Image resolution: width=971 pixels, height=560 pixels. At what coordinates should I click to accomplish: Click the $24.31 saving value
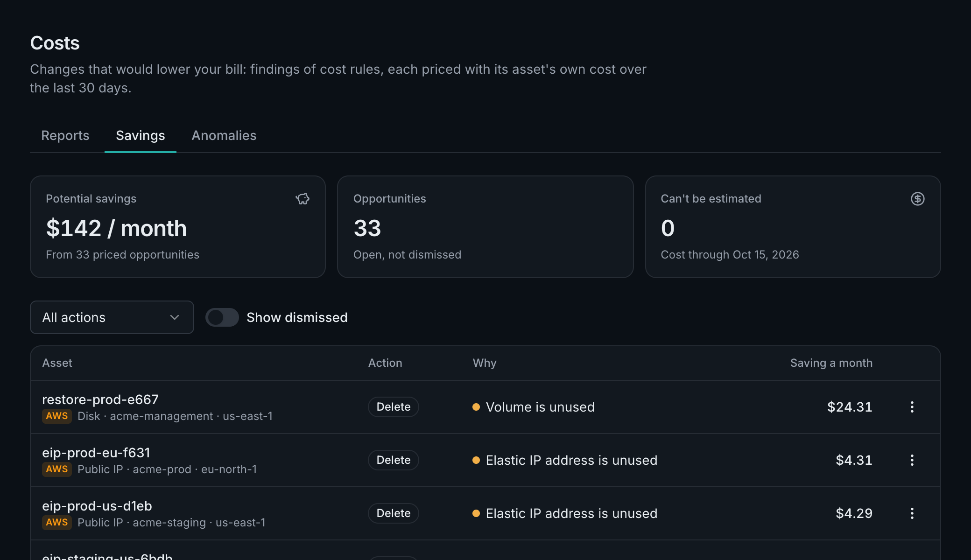pyautogui.click(x=850, y=407)
